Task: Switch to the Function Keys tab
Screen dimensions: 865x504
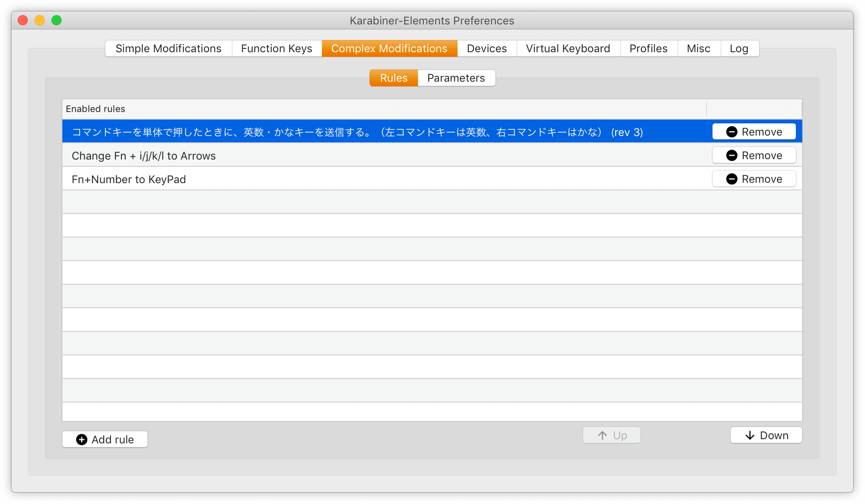Action: pos(277,48)
